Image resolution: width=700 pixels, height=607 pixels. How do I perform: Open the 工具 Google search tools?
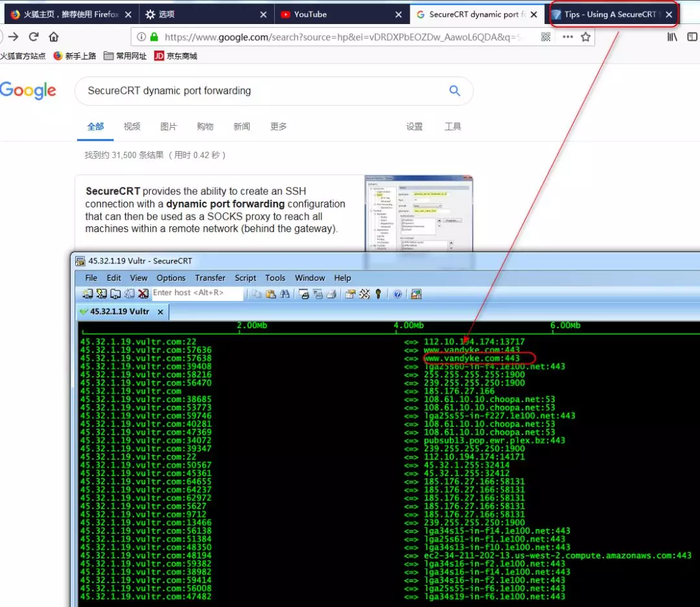pyautogui.click(x=452, y=126)
